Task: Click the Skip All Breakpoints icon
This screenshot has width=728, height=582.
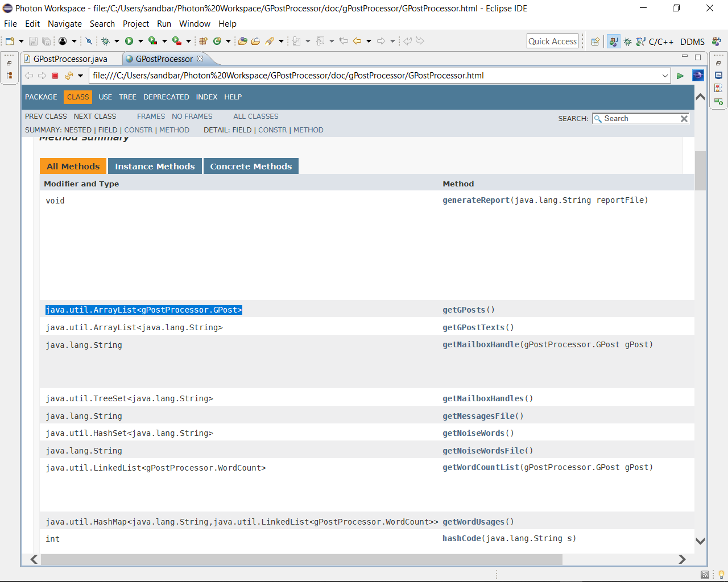Action: tap(89, 41)
